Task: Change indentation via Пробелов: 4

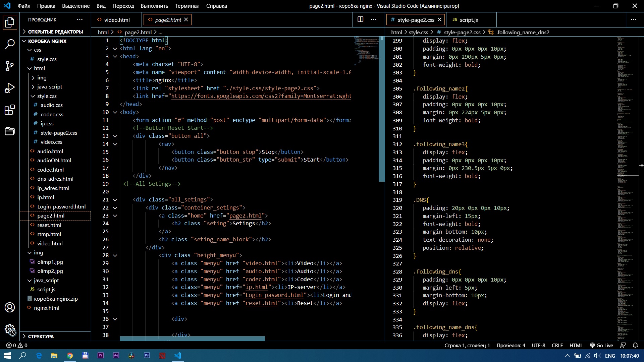Action: point(511,345)
